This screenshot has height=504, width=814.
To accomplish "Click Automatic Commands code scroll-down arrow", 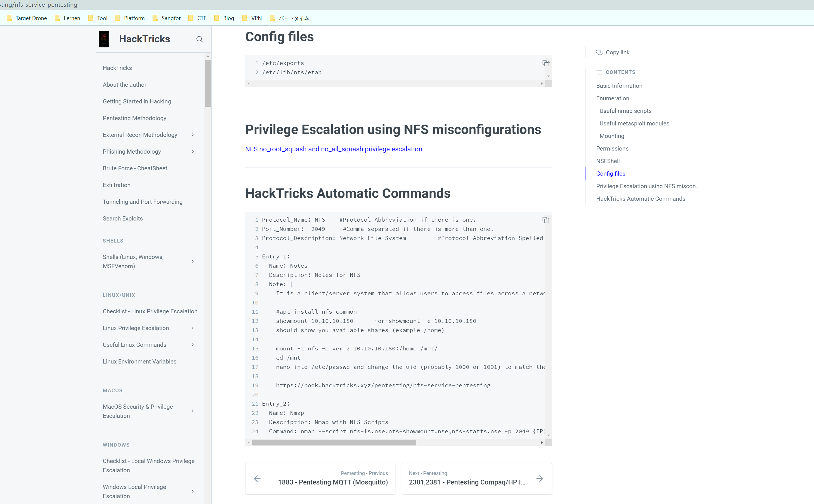I will 548,435.
